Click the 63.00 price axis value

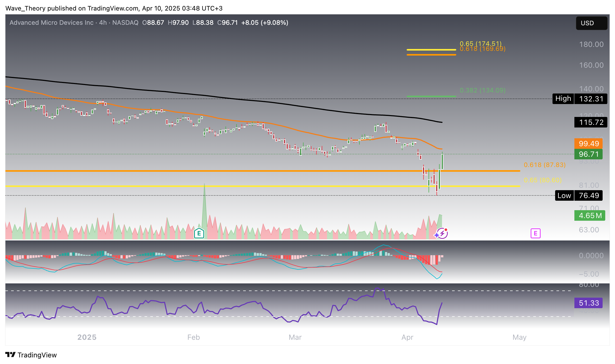point(589,230)
